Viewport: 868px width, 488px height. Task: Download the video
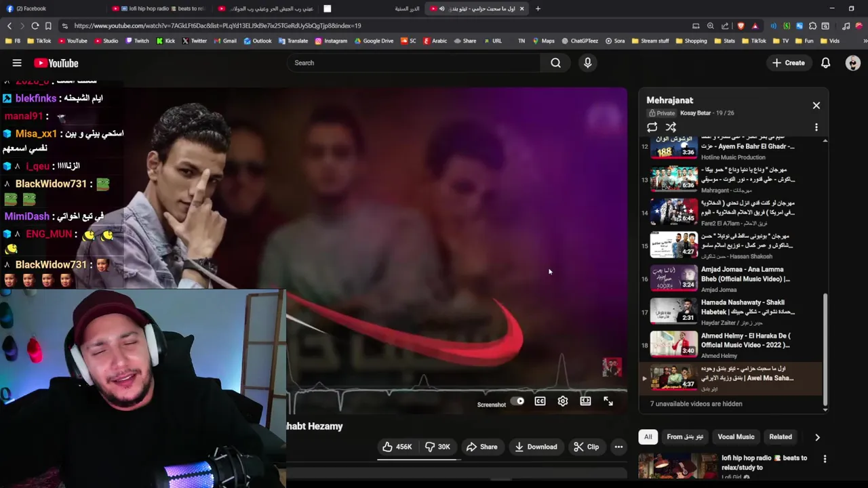(536, 447)
